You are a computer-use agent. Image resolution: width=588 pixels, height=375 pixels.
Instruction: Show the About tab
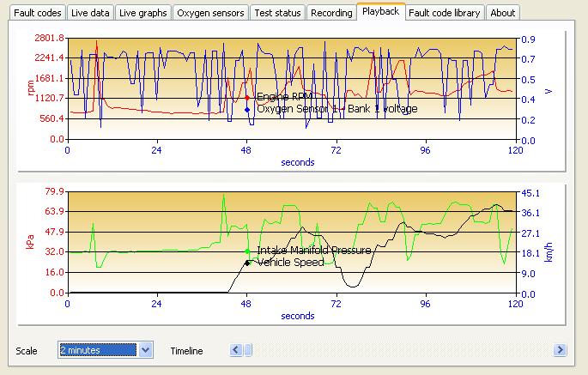pos(502,13)
